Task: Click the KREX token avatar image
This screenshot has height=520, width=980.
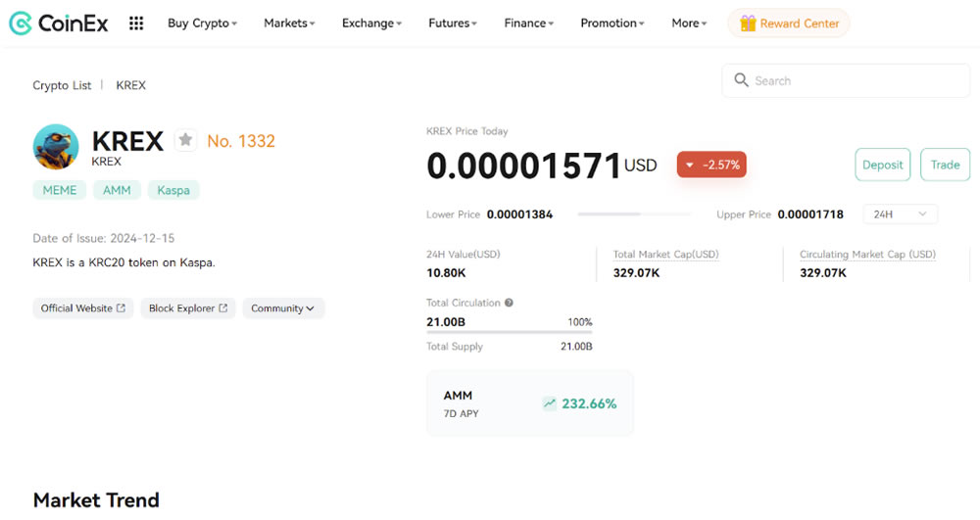Action: (x=56, y=147)
